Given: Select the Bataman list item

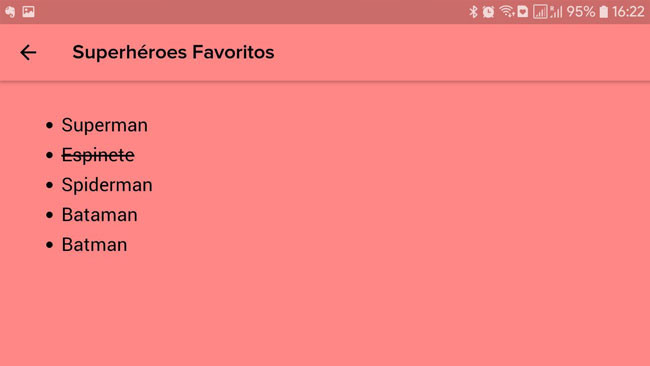Looking at the screenshot, I should click(x=99, y=215).
